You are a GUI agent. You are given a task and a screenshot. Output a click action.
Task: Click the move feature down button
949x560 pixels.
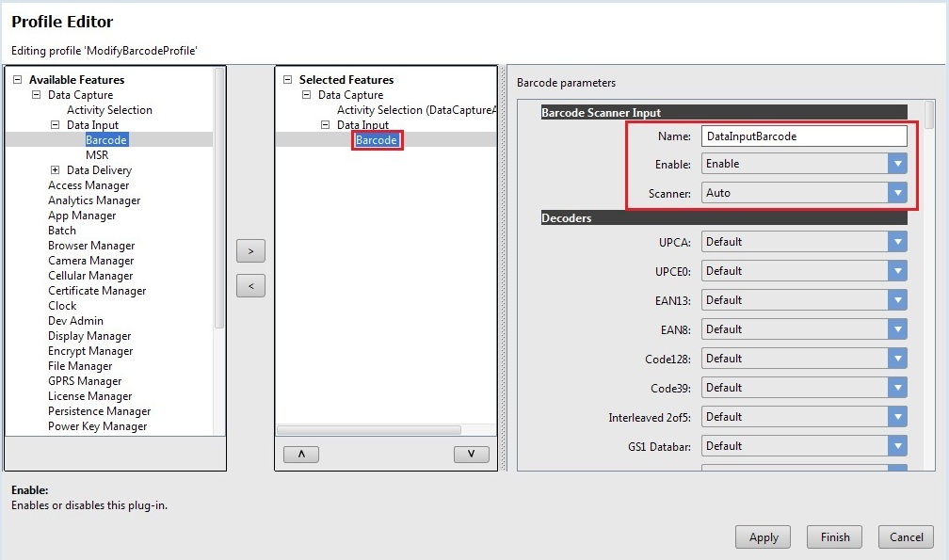(471, 454)
